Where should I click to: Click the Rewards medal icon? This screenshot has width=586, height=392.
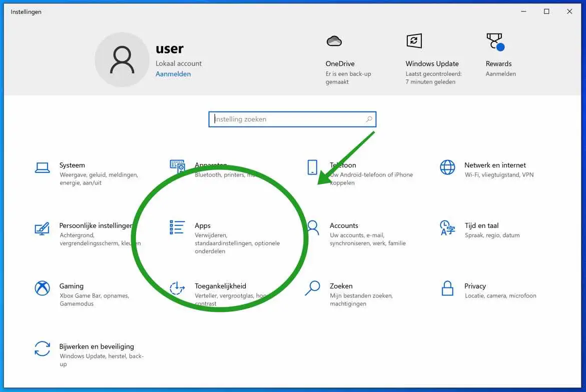click(495, 42)
